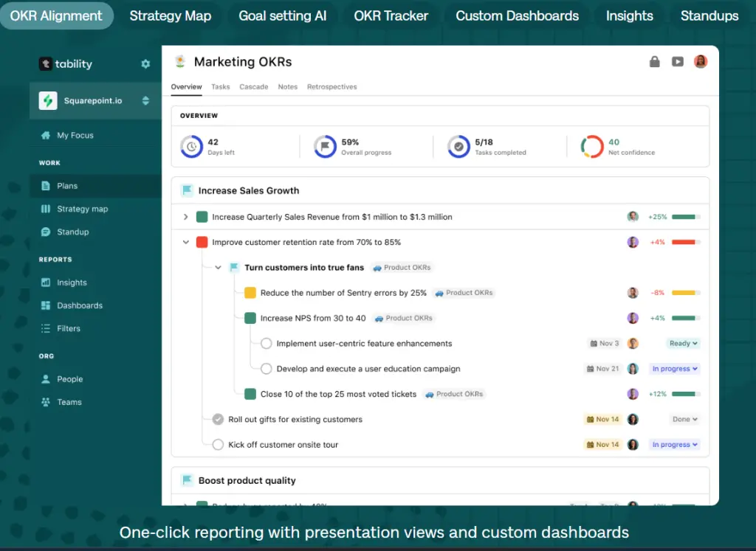
Task: Collapse Improve customer retention rate row
Action: (185, 242)
